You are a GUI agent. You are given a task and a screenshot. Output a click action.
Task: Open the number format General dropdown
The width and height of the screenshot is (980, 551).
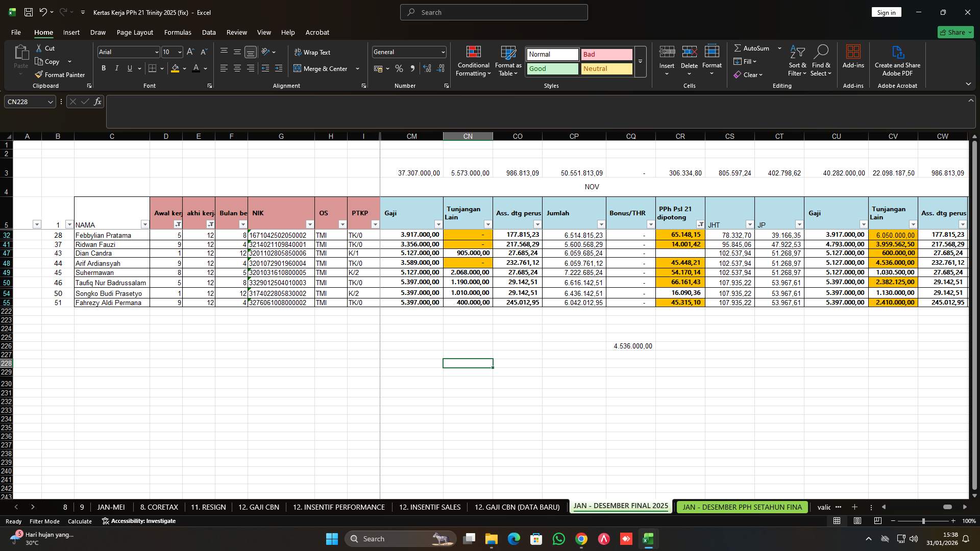tap(441, 52)
